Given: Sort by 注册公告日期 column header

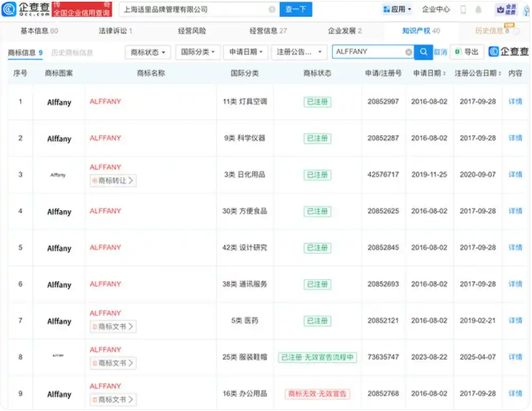Looking at the screenshot, I should [x=477, y=73].
